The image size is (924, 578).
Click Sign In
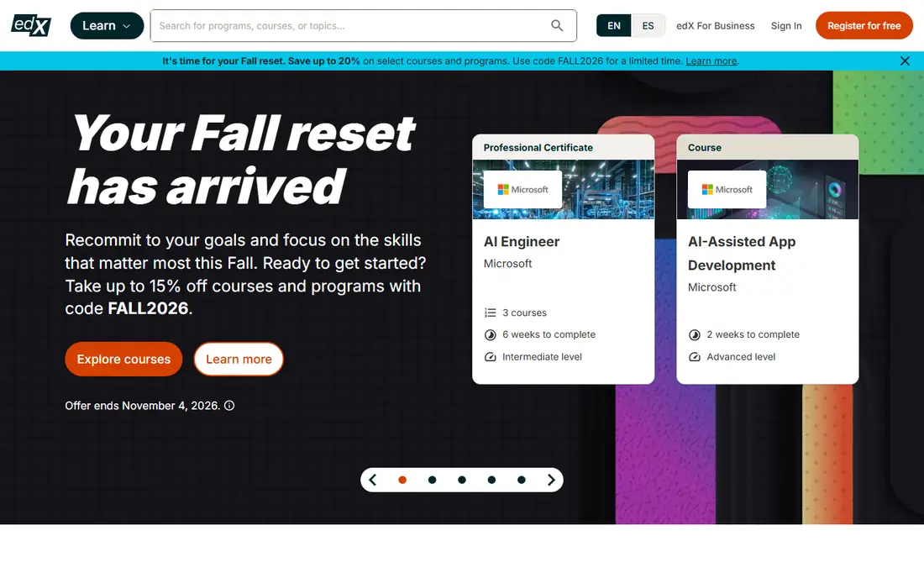[786, 26]
